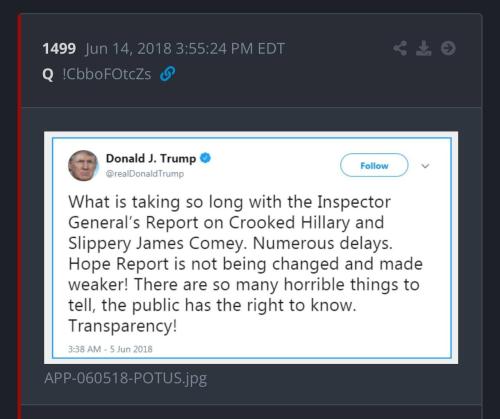Click the share icon on post 1499
The width and height of the screenshot is (500, 419).
pos(400,48)
